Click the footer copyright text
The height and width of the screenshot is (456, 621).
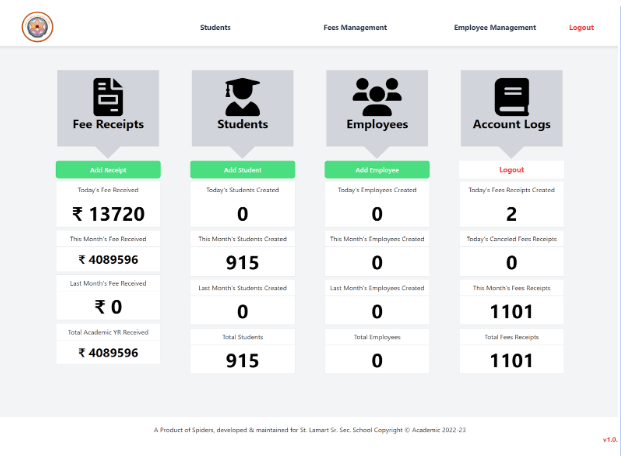click(310, 430)
